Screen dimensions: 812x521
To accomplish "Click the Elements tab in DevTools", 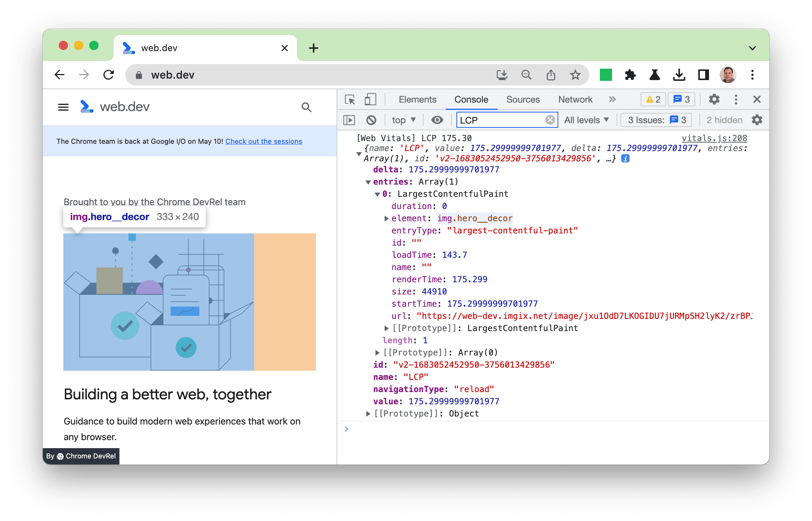I will click(x=417, y=99).
